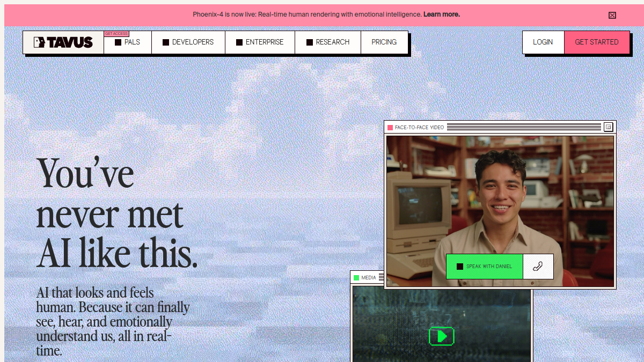Click the Get Started button
The width and height of the screenshot is (644, 362).
597,42
